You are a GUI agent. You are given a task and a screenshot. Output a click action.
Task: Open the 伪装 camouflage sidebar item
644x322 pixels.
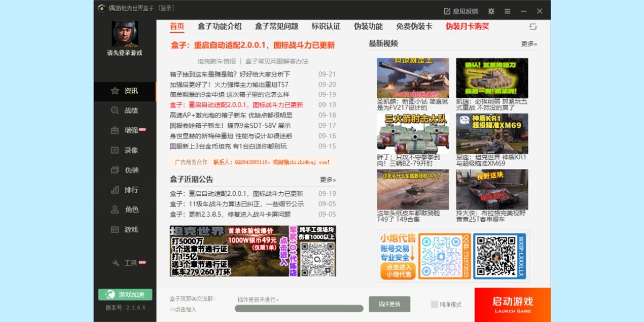(125, 170)
